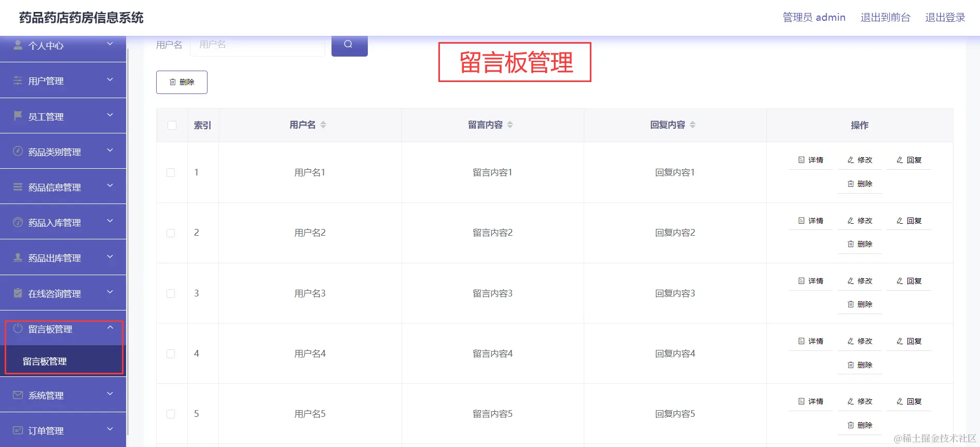This screenshot has width=980, height=447.
Task: Toggle the select-all checkbox in table header
Action: 172,125
